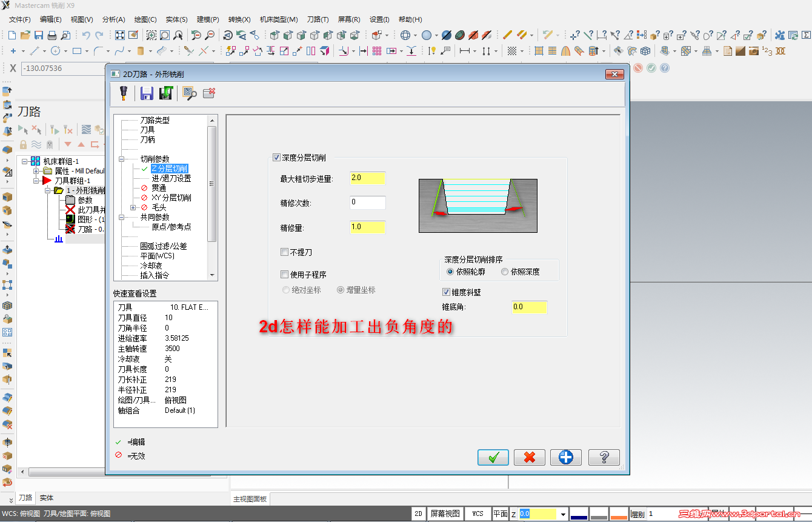Click the 锥底角 input field
Screen dimensions: 812x522
coord(529,307)
